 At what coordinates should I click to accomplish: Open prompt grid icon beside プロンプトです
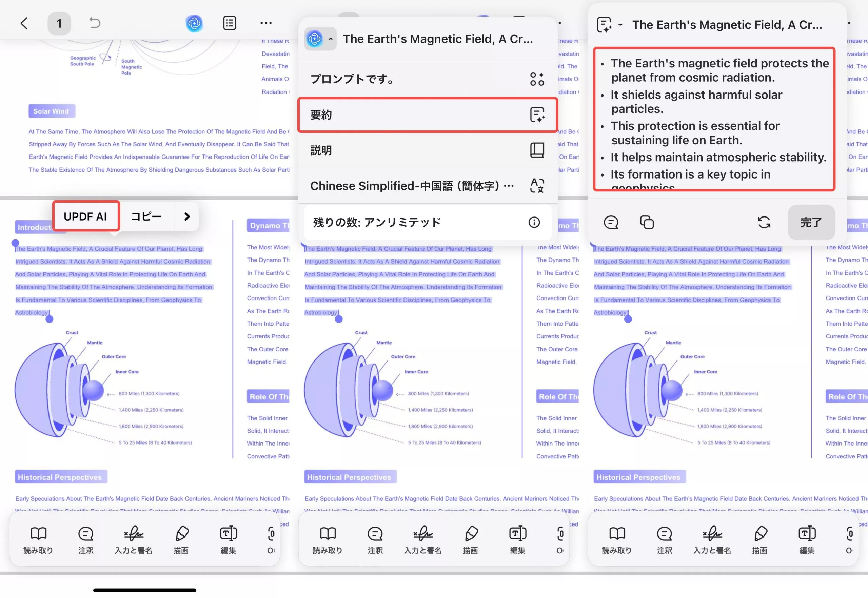pyautogui.click(x=537, y=79)
